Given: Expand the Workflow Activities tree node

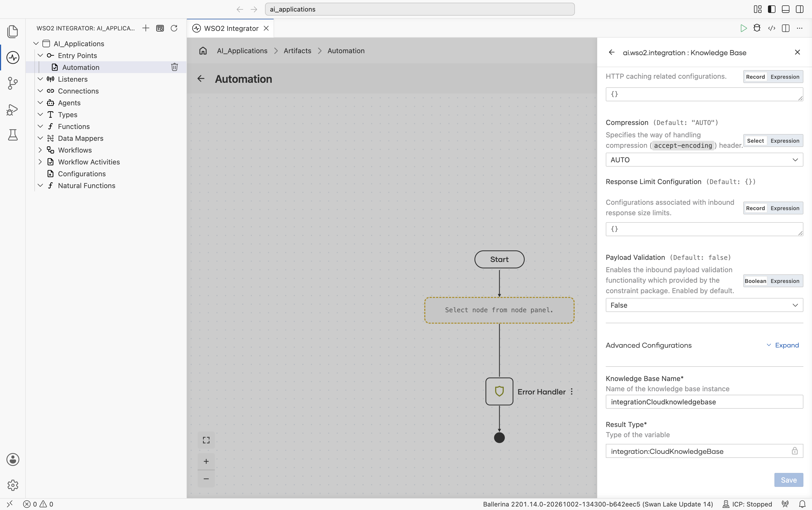Looking at the screenshot, I should tap(40, 161).
